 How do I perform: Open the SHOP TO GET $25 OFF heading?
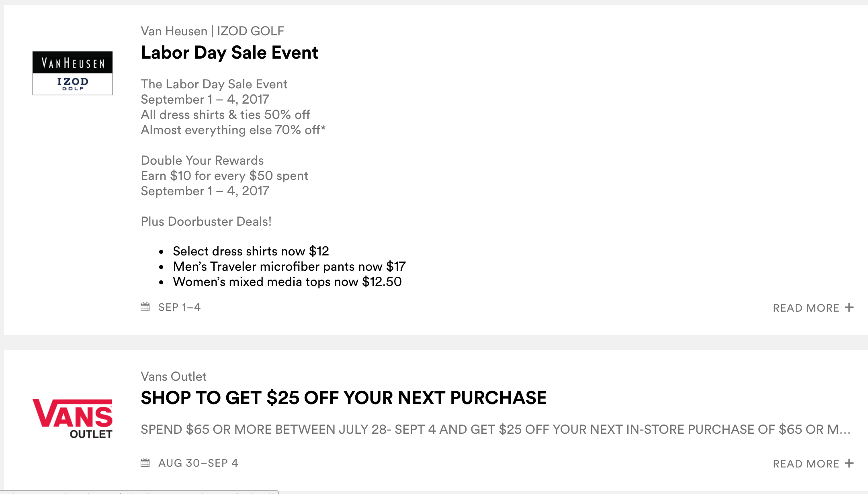pyautogui.click(x=343, y=398)
